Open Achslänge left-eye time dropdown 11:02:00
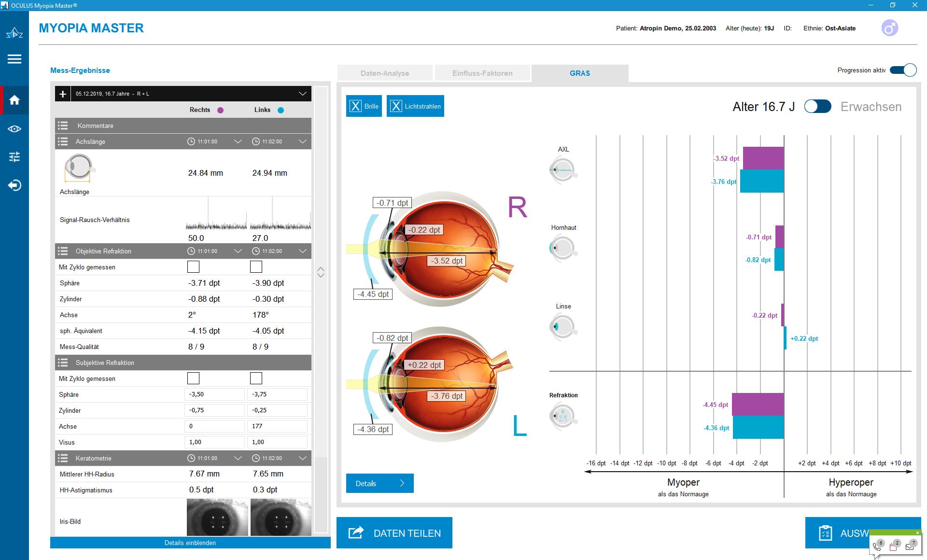This screenshot has height=560, width=927. click(302, 141)
